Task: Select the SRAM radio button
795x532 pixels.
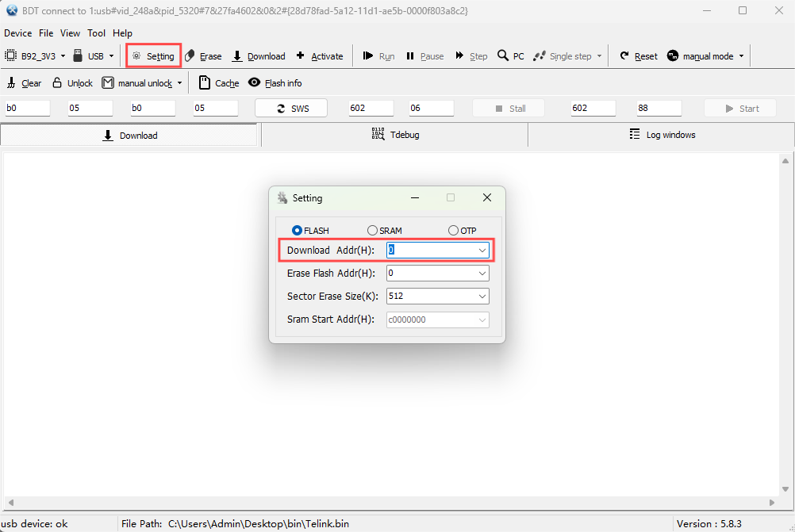Action: pos(372,231)
